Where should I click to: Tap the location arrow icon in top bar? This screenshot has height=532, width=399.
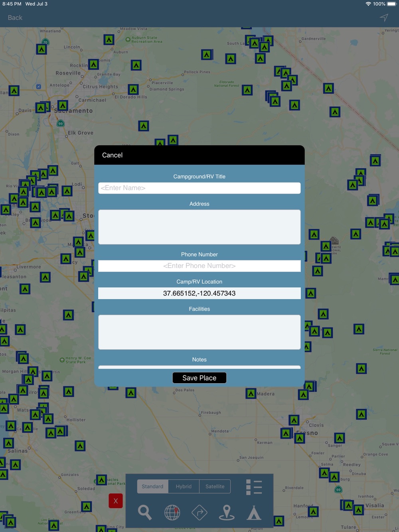click(x=384, y=18)
